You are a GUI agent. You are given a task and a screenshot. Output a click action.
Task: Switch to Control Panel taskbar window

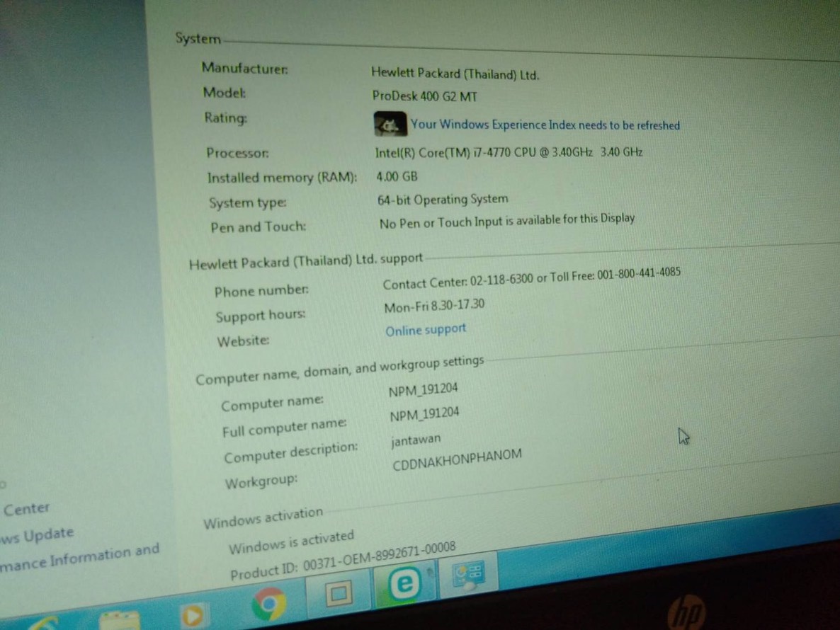click(x=467, y=574)
